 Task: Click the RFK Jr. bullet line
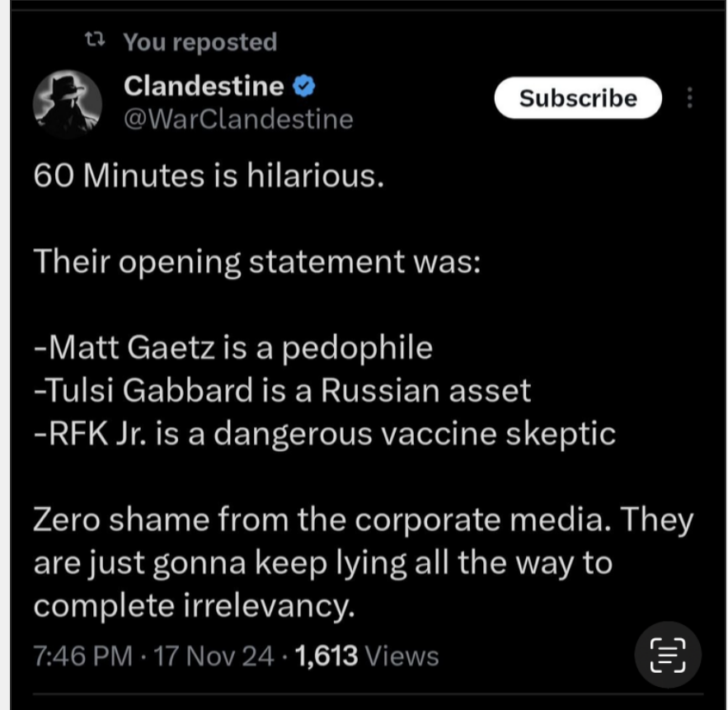pyautogui.click(x=325, y=434)
